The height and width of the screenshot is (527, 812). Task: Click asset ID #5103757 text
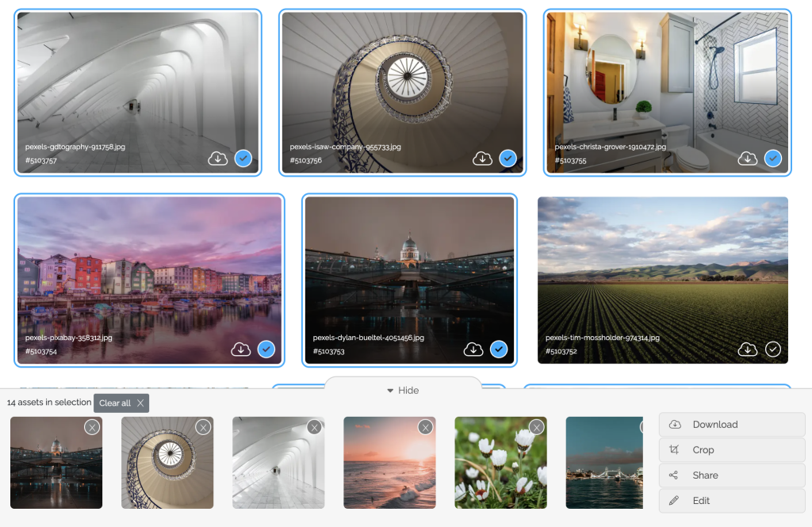pos(41,161)
